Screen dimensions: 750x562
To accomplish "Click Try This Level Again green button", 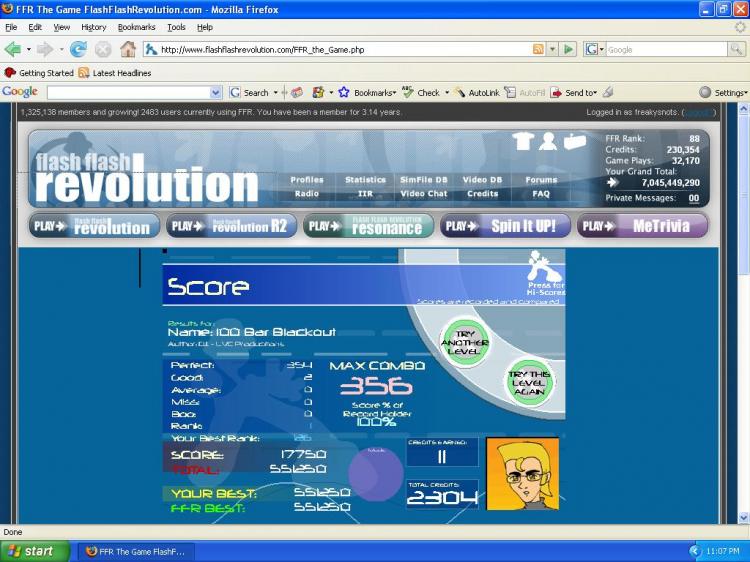I will point(529,383).
